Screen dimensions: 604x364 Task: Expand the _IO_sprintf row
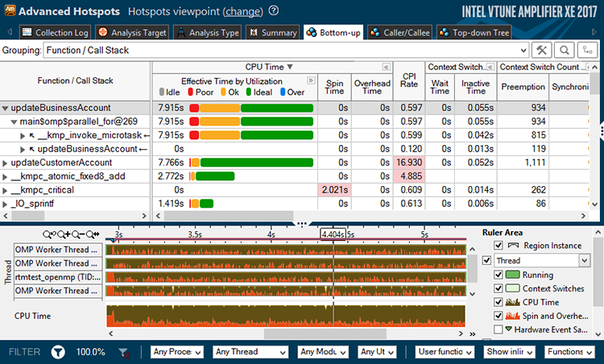(x=5, y=205)
